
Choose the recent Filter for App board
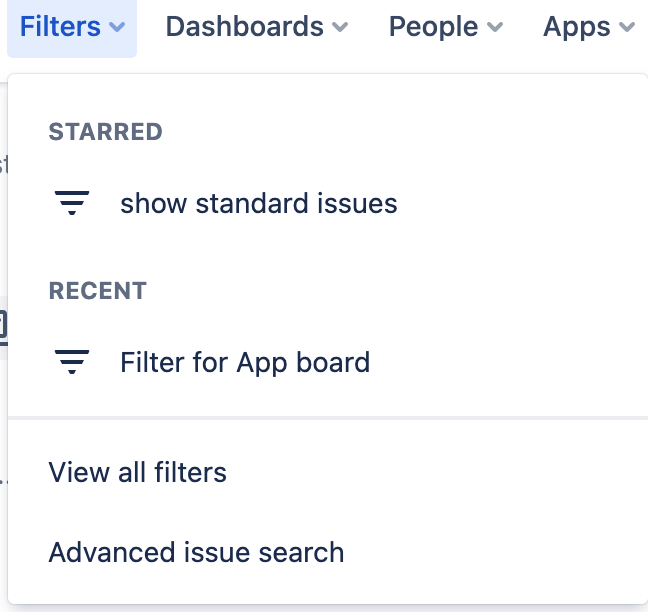(245, 362)
